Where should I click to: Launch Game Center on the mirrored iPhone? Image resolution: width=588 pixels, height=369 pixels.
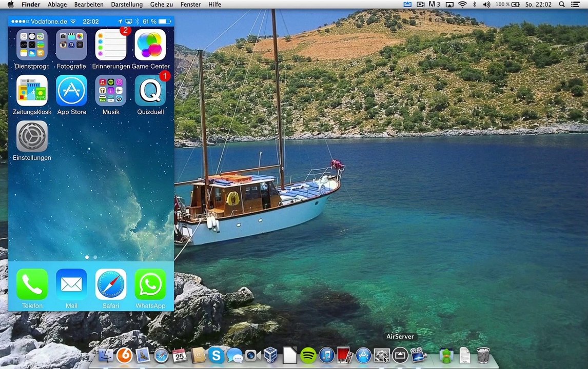click(x=150, y=45)
